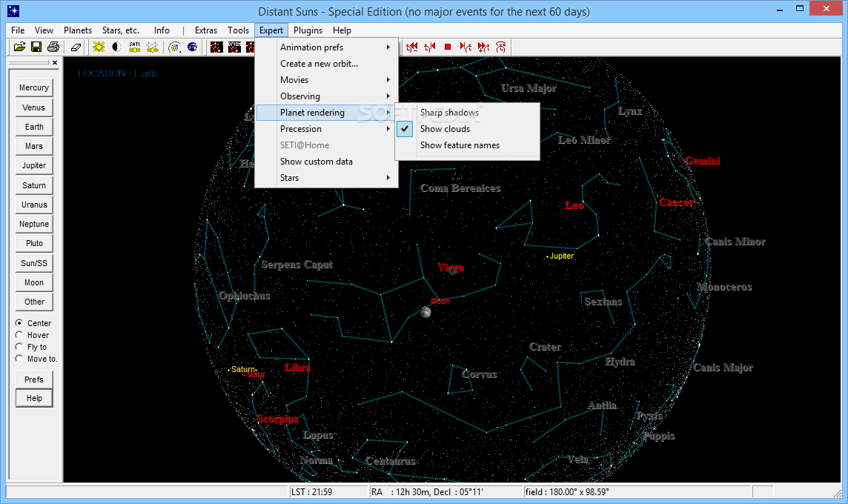
Task: Select the Move to radio button
Action: click(19, 359)
